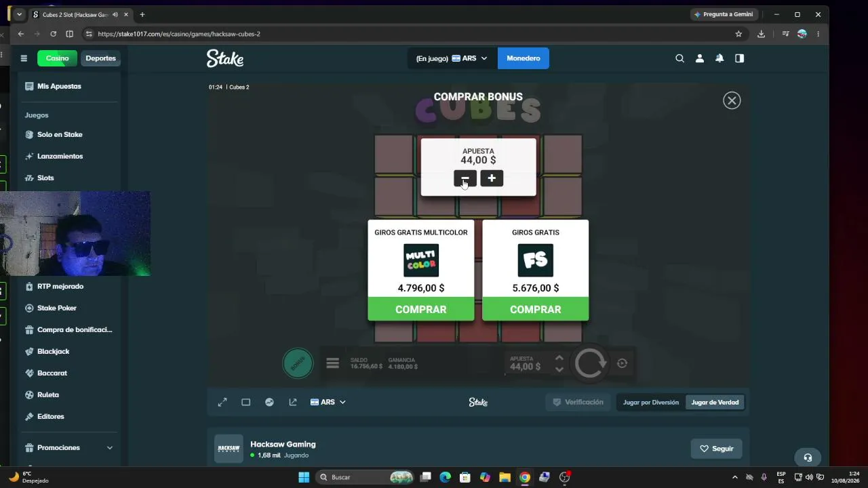The width and height of the screenshot is (868, 488).
Task: Open the site search
Action: pyautogui.click(x=679, y=58)
